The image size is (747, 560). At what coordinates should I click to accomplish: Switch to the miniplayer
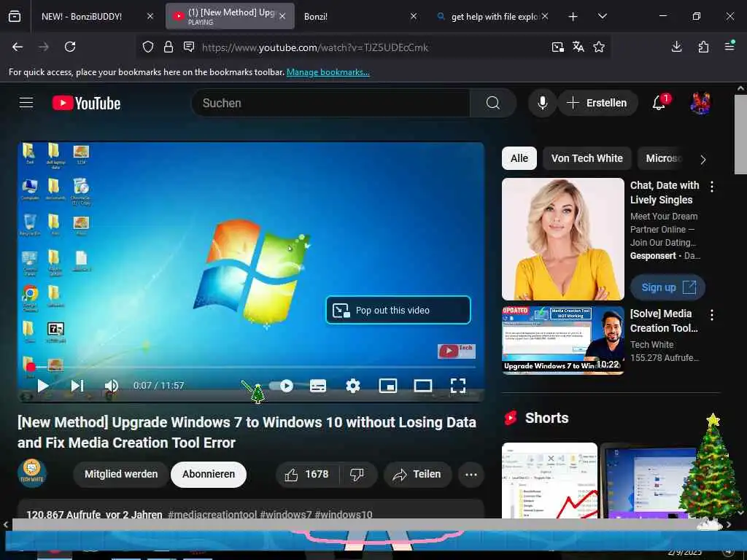click(388, 385)
